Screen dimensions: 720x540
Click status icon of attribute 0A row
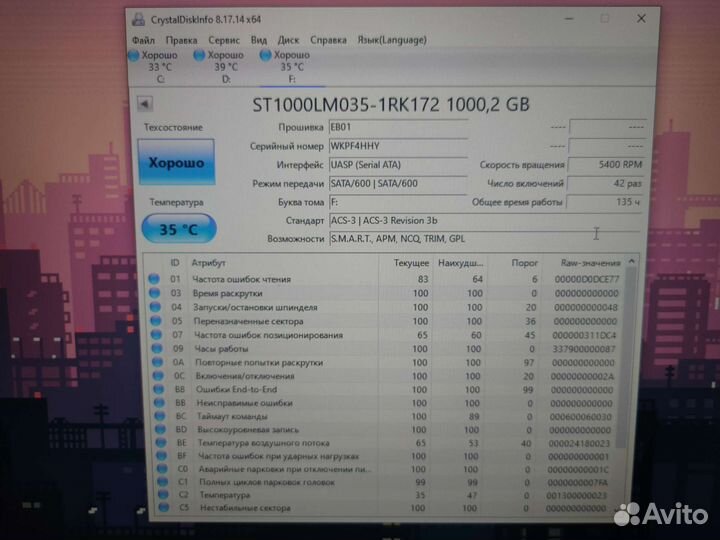point(158,362)
